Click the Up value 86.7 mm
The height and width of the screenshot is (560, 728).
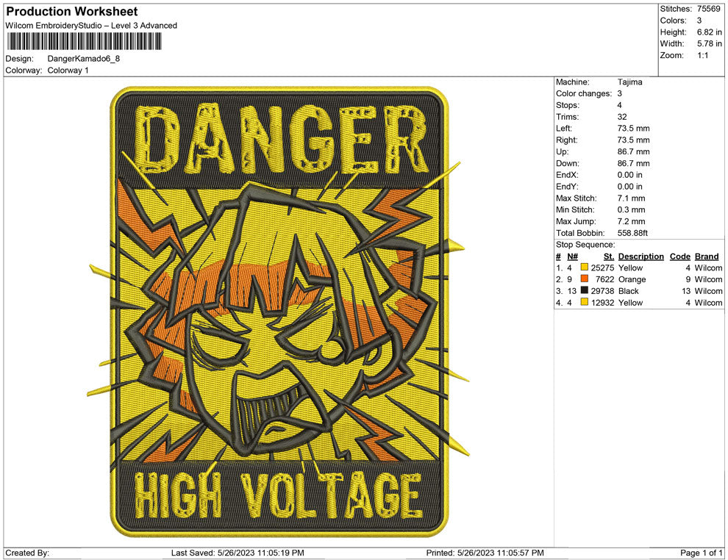[633, 151]
